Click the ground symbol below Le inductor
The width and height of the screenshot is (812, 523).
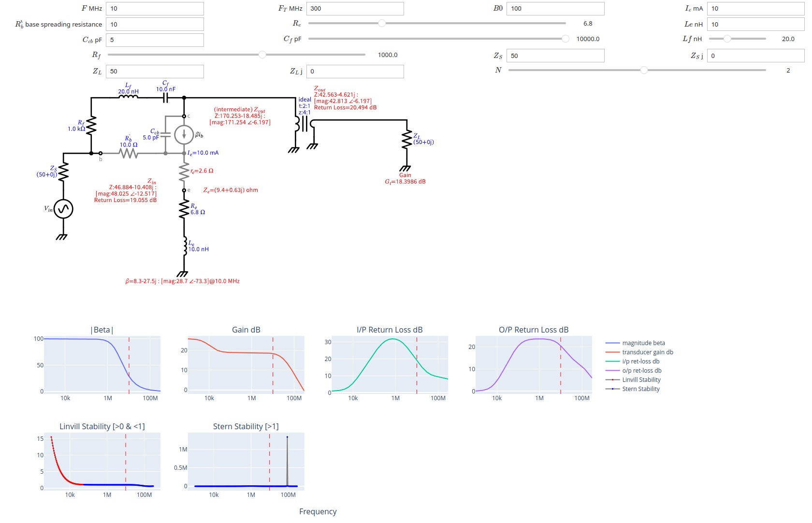click(183, 274)
